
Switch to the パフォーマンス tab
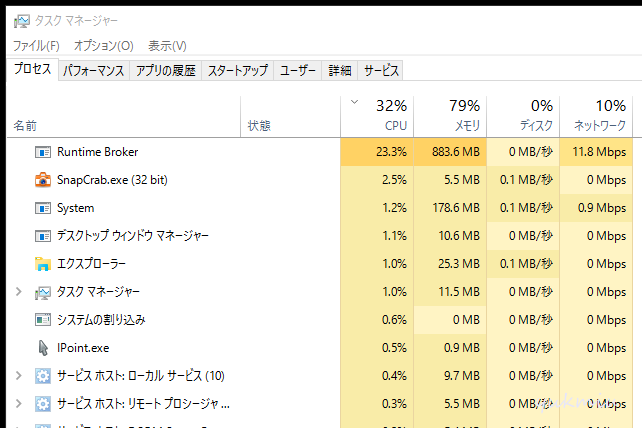[94, 71]
